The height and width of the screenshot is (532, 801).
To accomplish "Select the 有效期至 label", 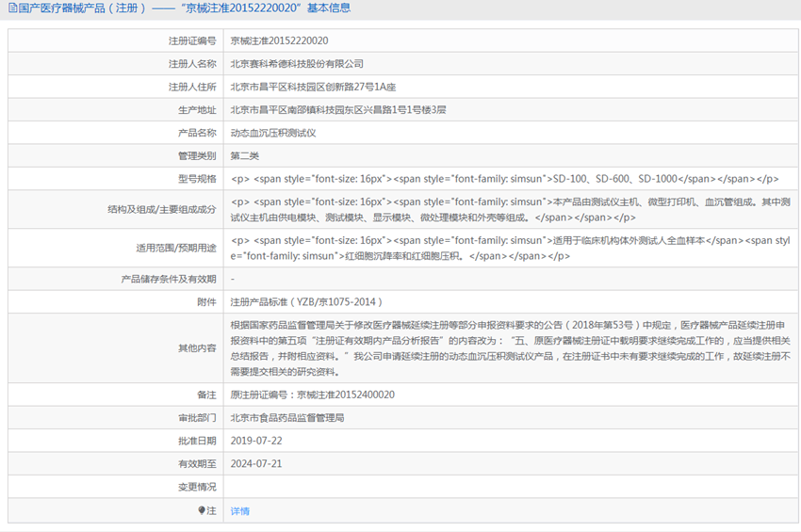I will (197, 463).
